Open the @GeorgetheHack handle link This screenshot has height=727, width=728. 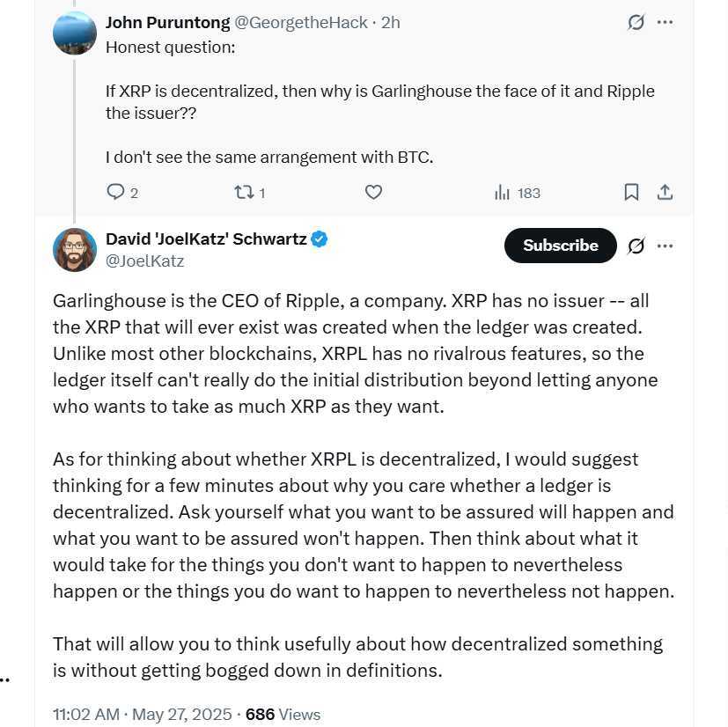click(x=301, y=22)
